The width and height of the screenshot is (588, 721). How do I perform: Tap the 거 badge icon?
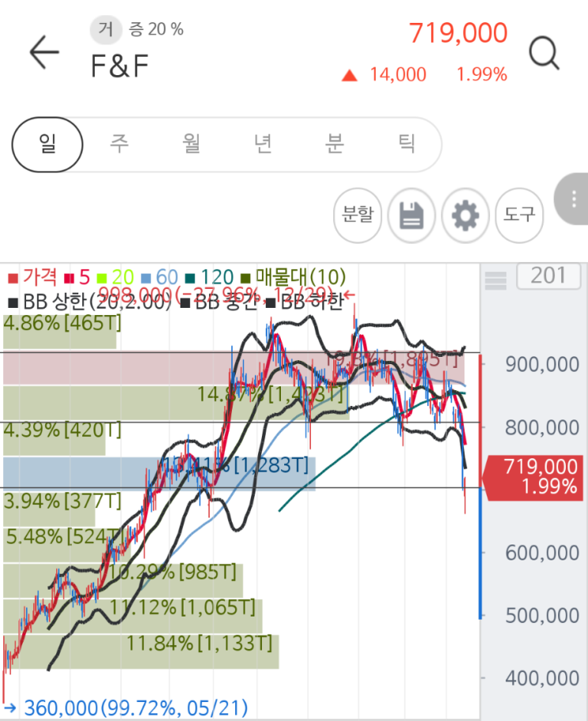coord(106,29)
